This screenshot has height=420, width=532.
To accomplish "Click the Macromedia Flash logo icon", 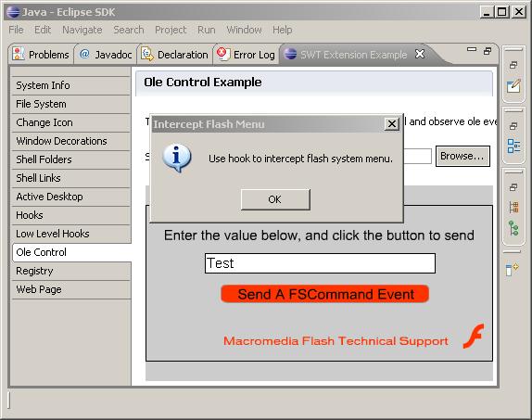I will [x=474, y=337].
